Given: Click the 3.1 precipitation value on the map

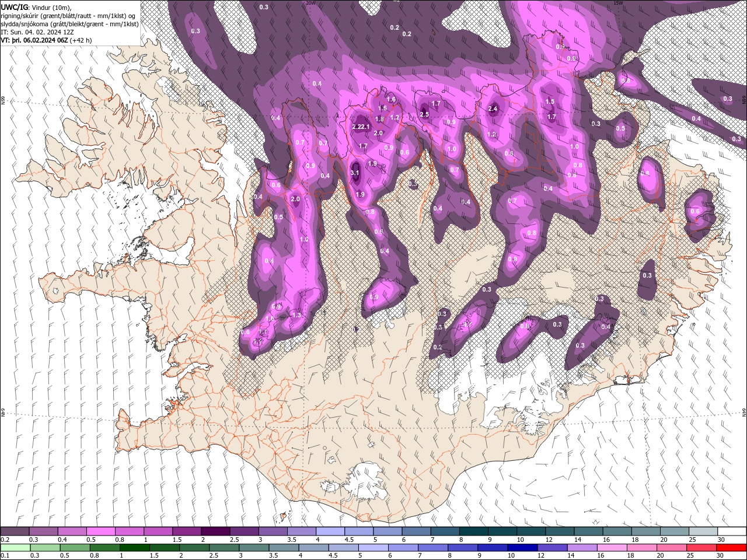Looking at the screenshot, I should (355, 173).
